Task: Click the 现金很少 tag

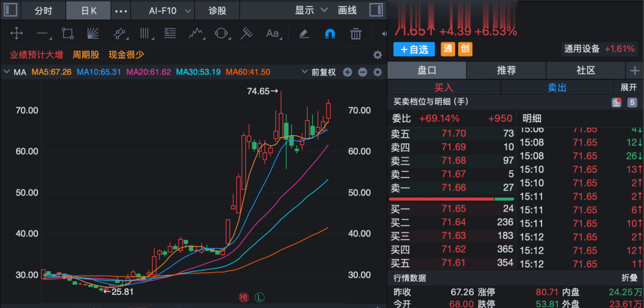Action: (x=126, y=55)
